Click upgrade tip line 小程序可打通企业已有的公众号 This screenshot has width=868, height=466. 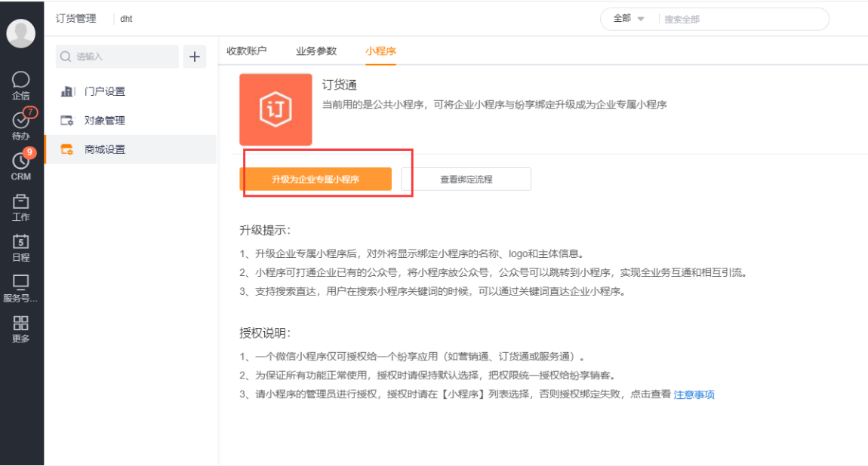pyautogui.click(x=494, y=272)
